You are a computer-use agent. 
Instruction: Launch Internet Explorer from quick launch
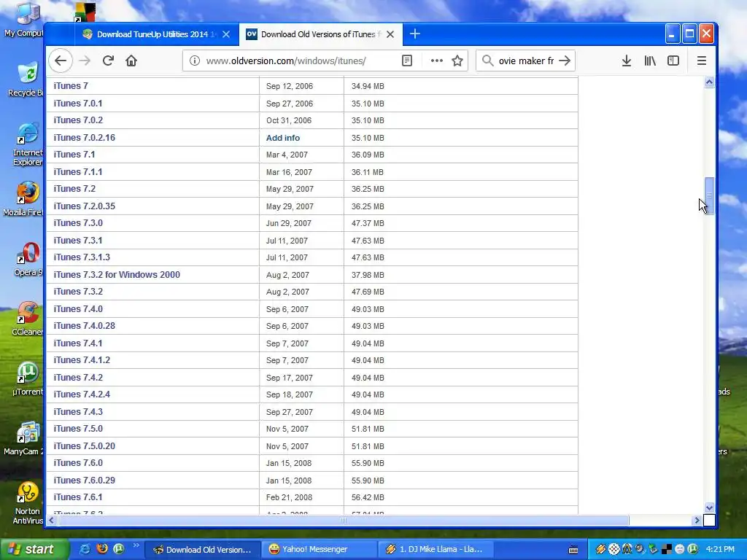click(x=85, y=549)
